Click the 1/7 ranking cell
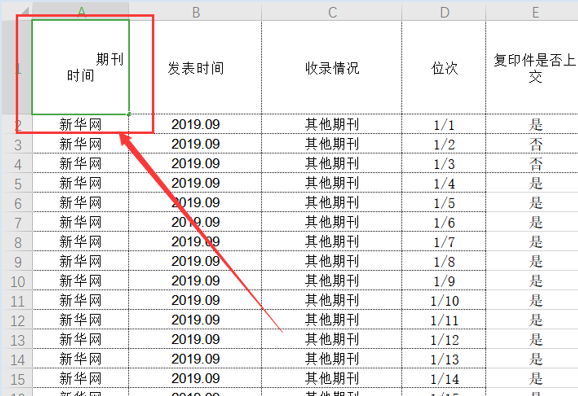 (x=444, y=242)
